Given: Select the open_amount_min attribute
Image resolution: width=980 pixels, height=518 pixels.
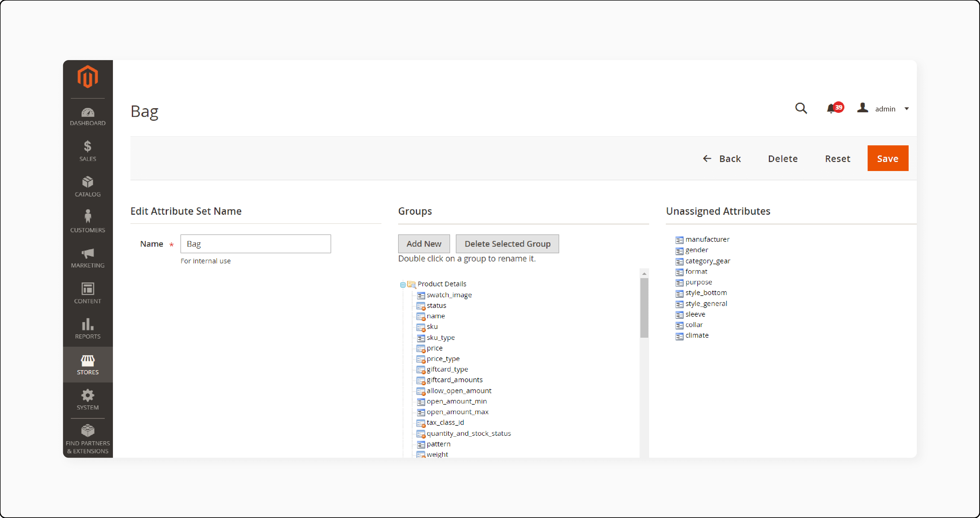Looking at the screenshot, I should click(452, 401).
